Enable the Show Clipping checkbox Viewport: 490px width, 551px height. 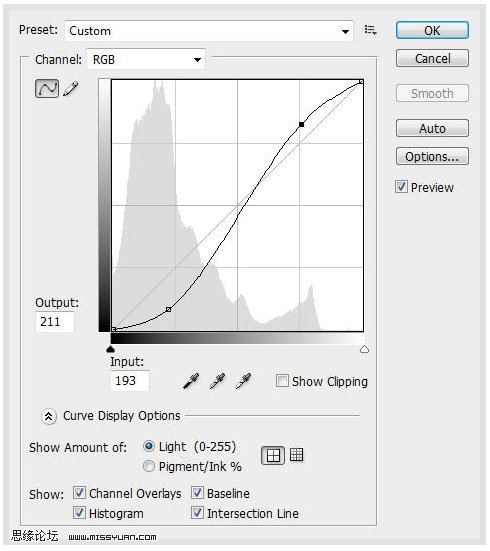click(282, 381)
